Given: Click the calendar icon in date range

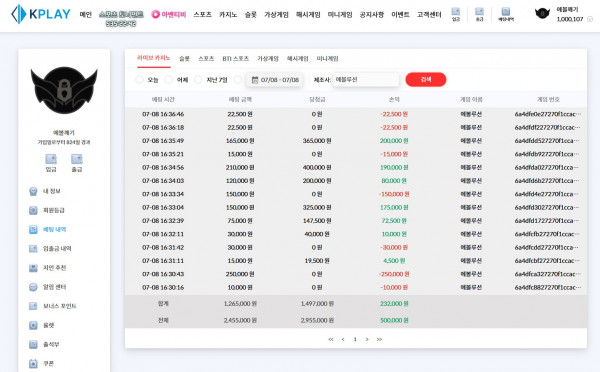Looking at the screenshot, I should pyautogui.click(x=255, y=80).
